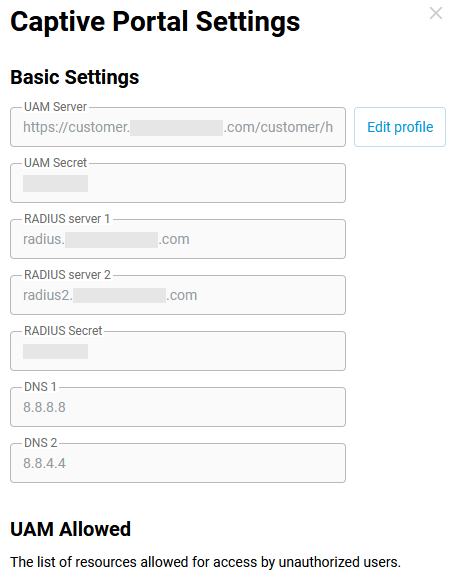Viewport: 456px width, 581px height.
Task: Click the UAM Allowed heading
Action: pyautogui.click(x=70, y=529)
